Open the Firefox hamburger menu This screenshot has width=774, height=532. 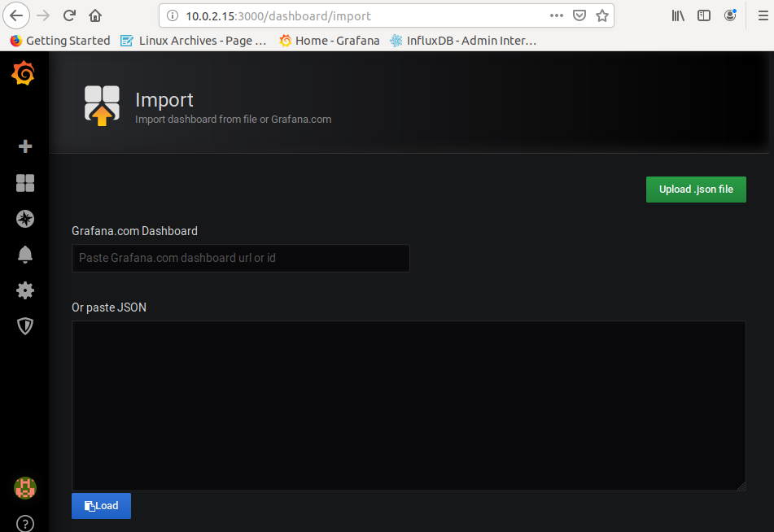point(763,15)
